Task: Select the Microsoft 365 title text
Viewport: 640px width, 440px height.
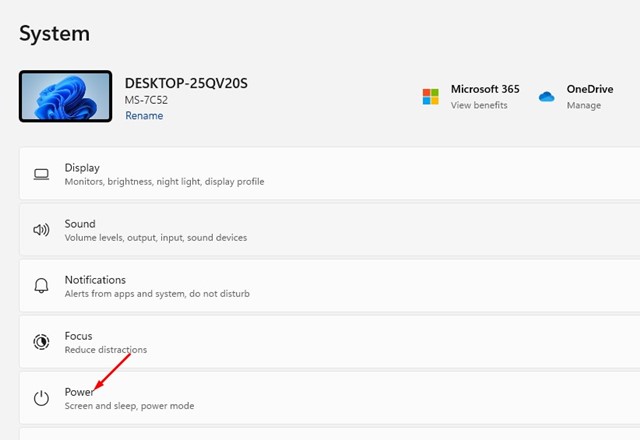Action: (x=485, y=89)
